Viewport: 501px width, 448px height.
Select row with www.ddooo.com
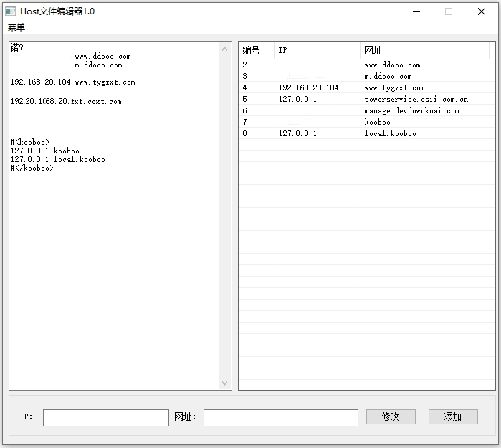tap(392, 65)
